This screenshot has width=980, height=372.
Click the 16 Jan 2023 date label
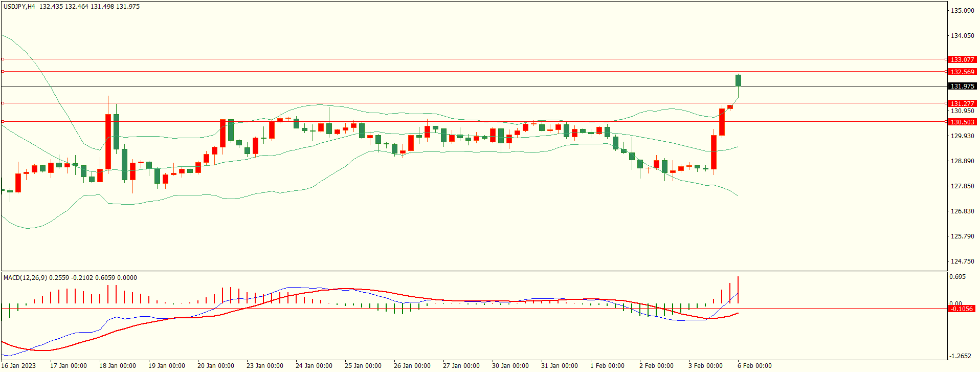point(19,366)
